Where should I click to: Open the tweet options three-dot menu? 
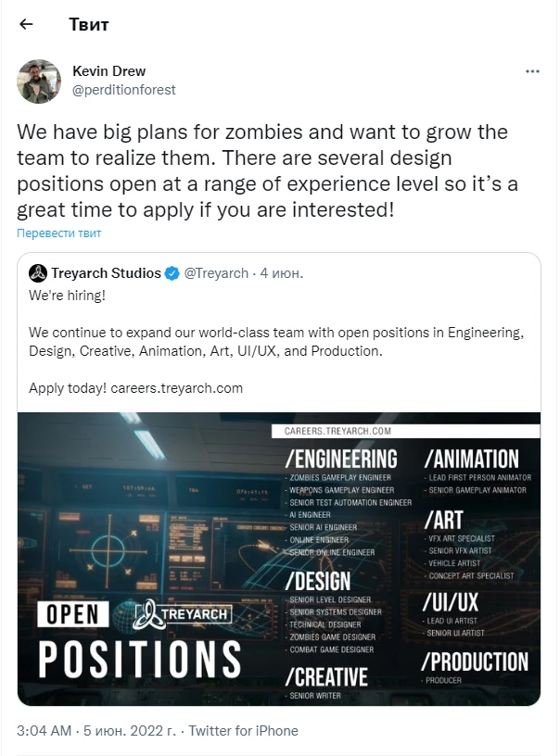[x=532, y=70]
